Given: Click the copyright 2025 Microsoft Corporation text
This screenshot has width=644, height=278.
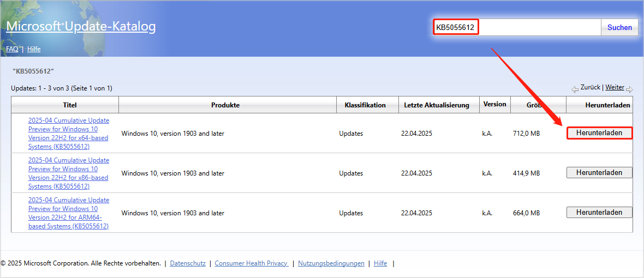Looking at the screenshot, I should 81,263.
